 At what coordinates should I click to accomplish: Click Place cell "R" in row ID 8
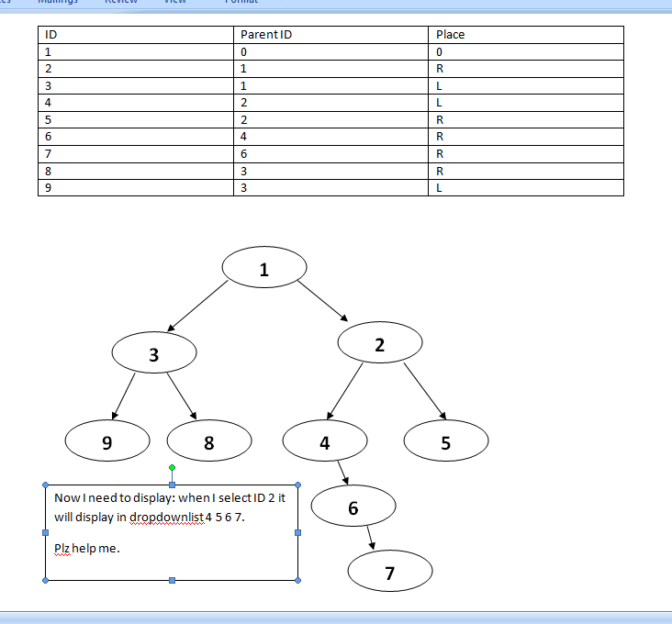[526, 171]
